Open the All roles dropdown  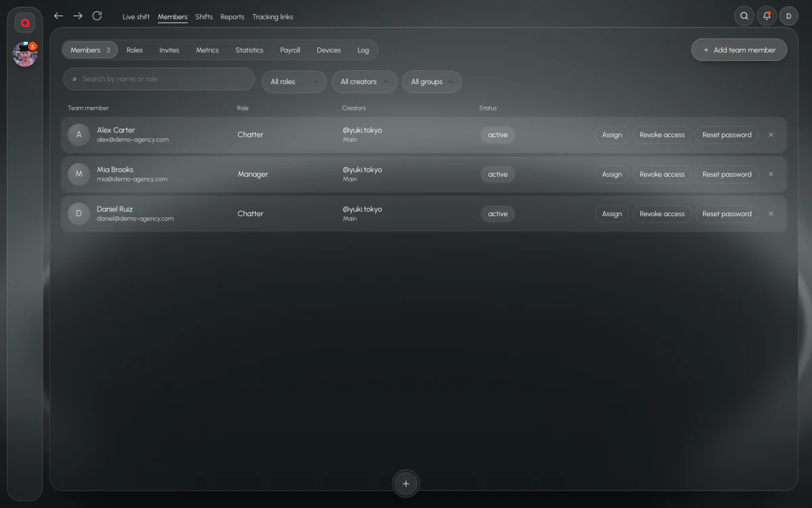pos(294,82)
